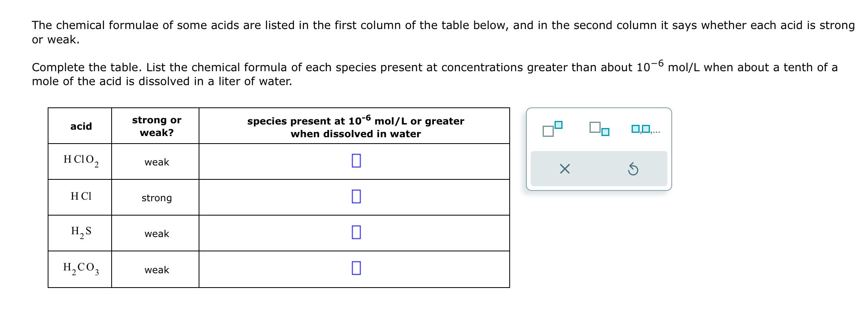Viewport: 868px width, 315px height.
Task: Select the subscript template icon
Action: 599,129
